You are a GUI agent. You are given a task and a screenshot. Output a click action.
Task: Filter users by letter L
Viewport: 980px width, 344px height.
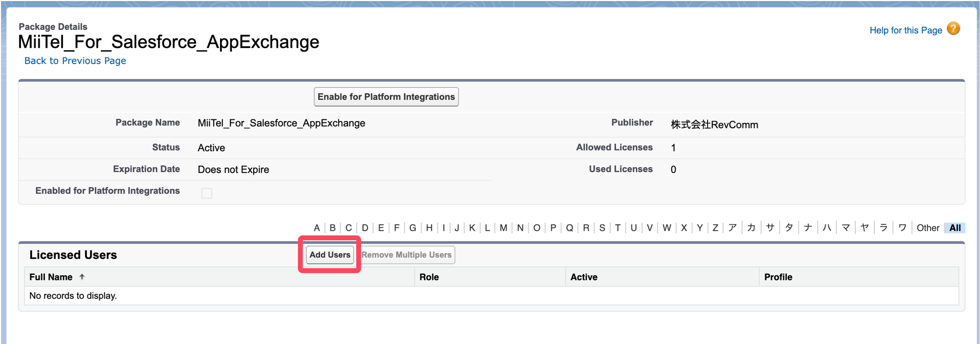487,228
